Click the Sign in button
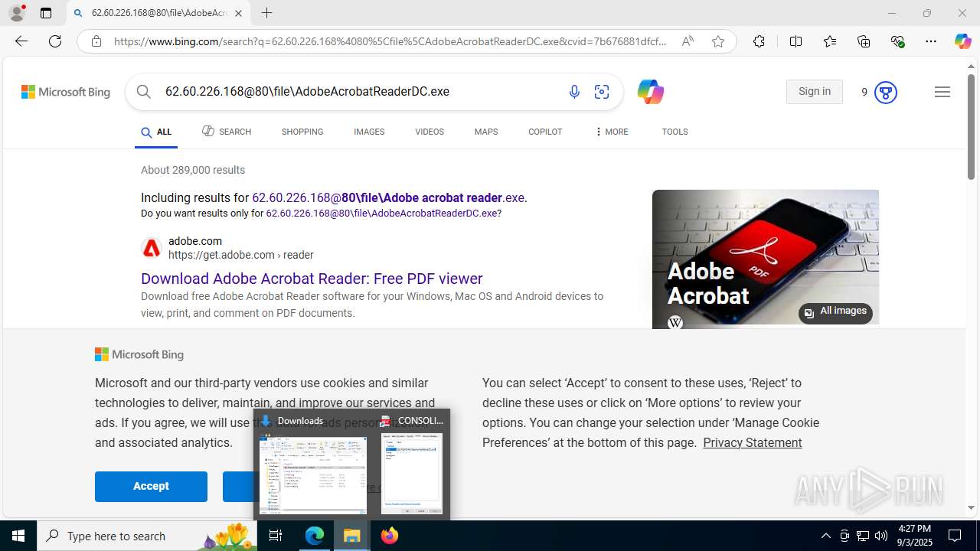 [x=815, y=92]
